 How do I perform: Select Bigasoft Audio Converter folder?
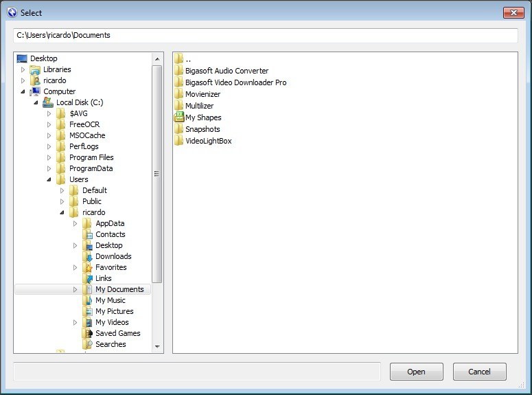point(227,71)
